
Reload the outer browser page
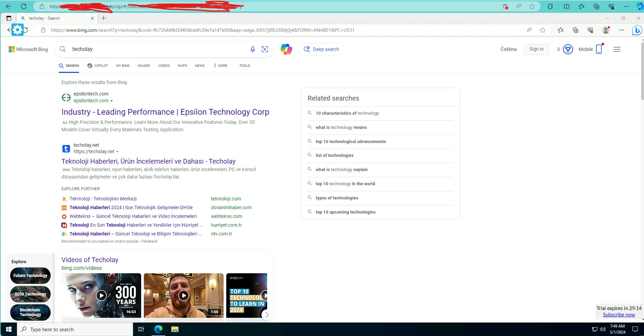pos(24,6)
